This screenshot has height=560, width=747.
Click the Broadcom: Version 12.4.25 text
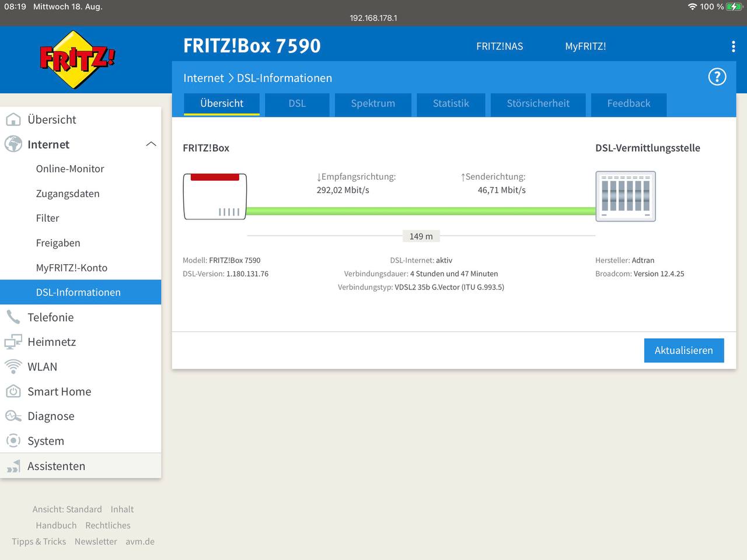point(640,274)
